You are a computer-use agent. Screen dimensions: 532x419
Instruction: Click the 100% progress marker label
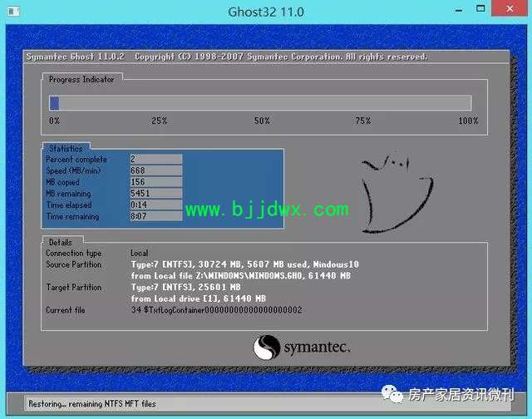(468, 121)
